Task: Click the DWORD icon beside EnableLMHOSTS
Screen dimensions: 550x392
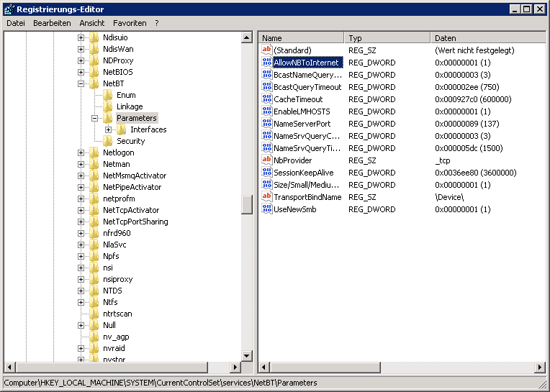Action: pos(267,111)
